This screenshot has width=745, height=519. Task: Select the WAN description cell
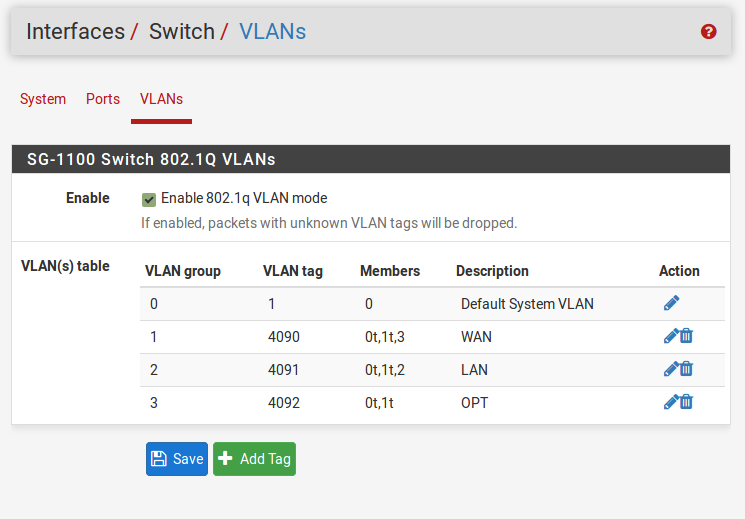click(476, 337)
